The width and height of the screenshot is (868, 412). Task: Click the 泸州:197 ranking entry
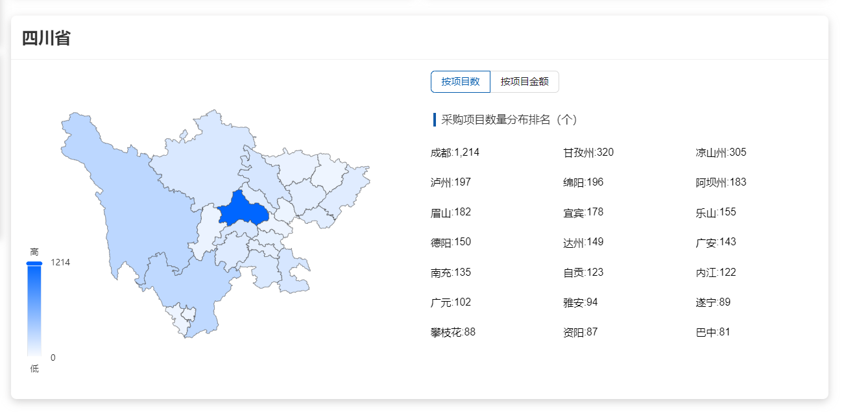coord(450,182)
